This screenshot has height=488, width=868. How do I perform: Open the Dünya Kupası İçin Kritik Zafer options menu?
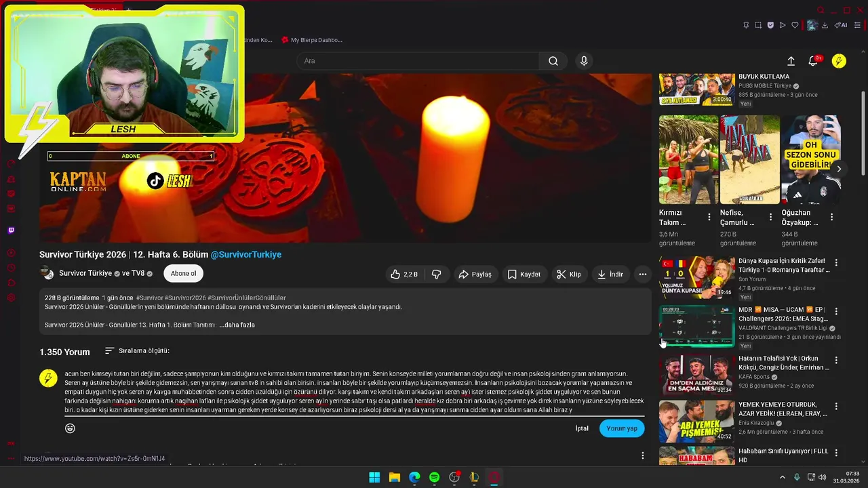[x=836, y=262]
